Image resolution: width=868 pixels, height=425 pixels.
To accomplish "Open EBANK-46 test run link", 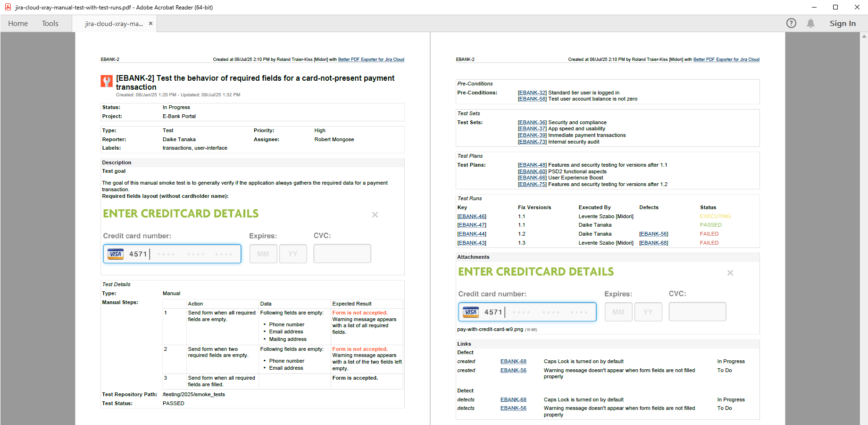I will click(x=472, y=216).
